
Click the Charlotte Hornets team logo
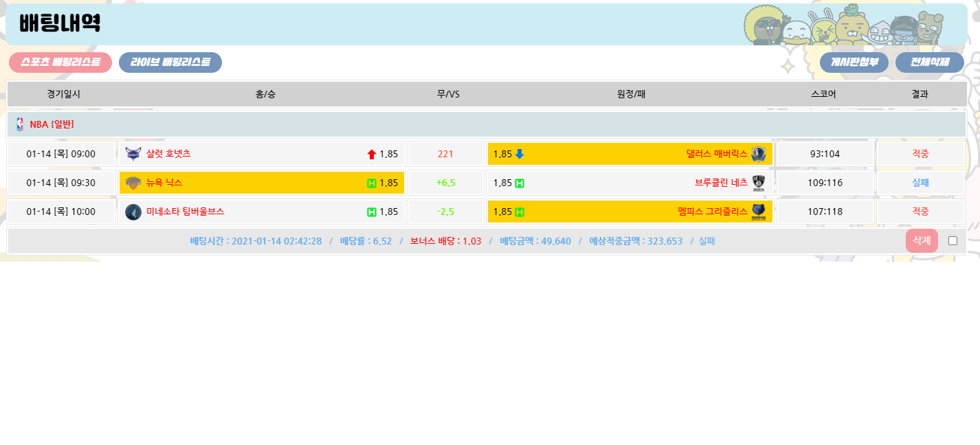point(133,154)
